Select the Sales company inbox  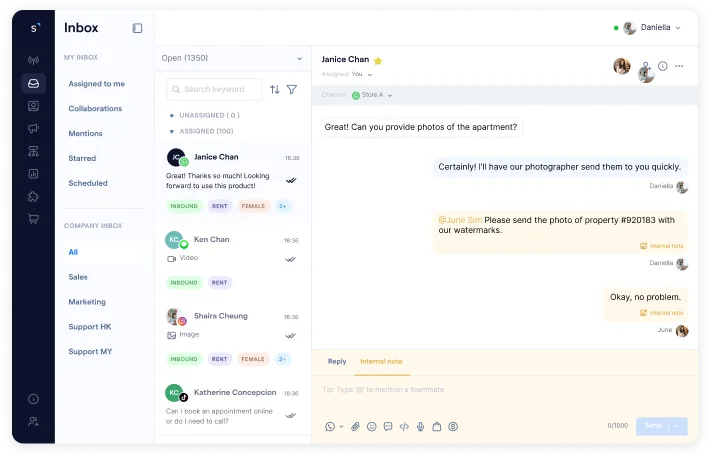pos(78,277)
